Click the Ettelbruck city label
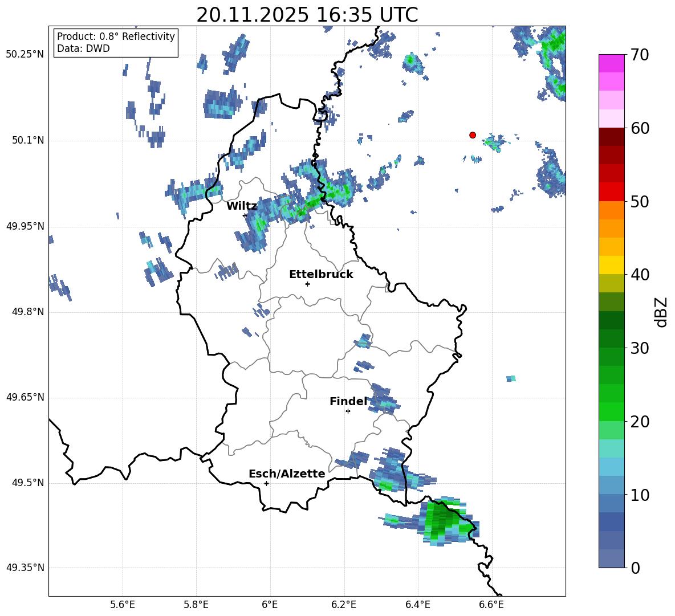The width and height of the screenshot is (675, 616). pyautogui.click(x=321, y=275)
